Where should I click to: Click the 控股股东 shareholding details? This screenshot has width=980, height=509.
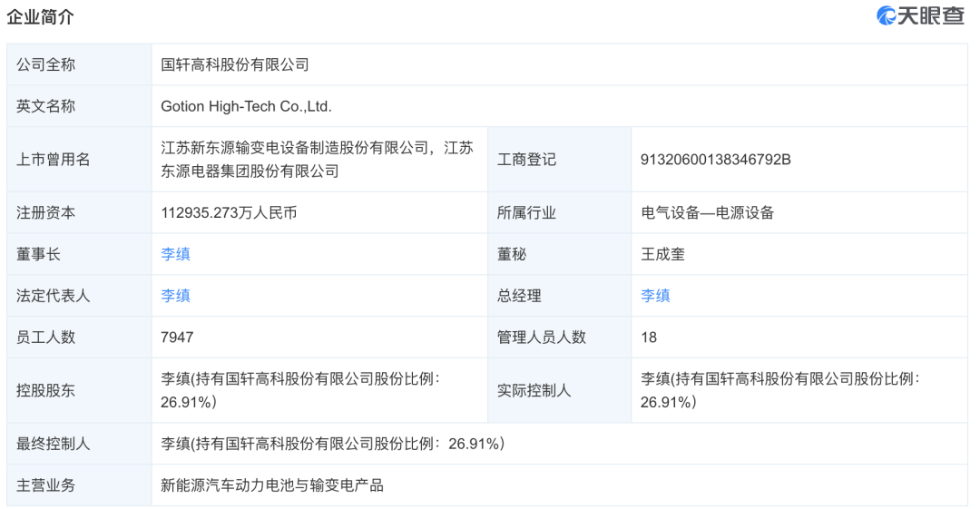click(x=300, y=390)
